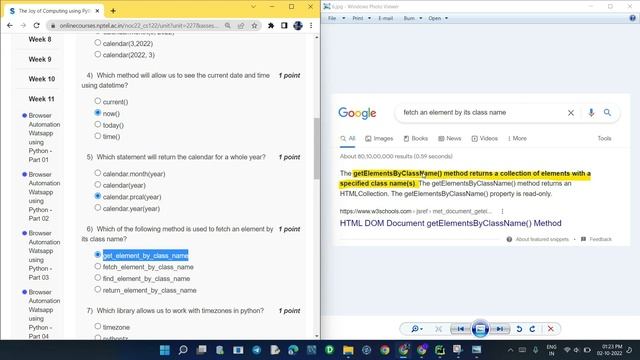This screenshot has width=640, height=360.
Task: Rotate image counterclockwise in Photo Viewer
Action: pyautogui.click(x=519, y=329)
